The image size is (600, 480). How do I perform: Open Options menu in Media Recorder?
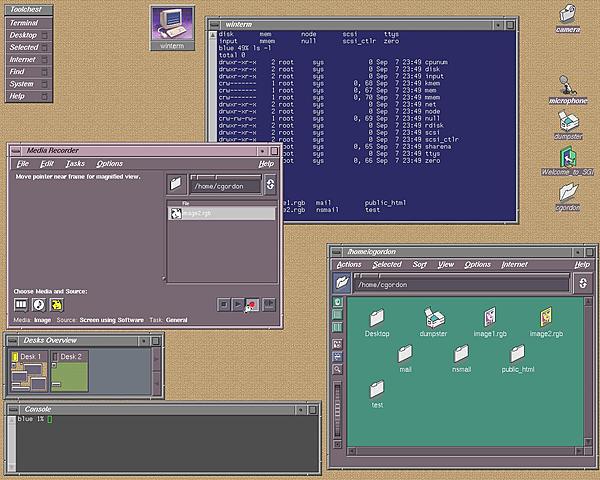click(x=109, y=164)
